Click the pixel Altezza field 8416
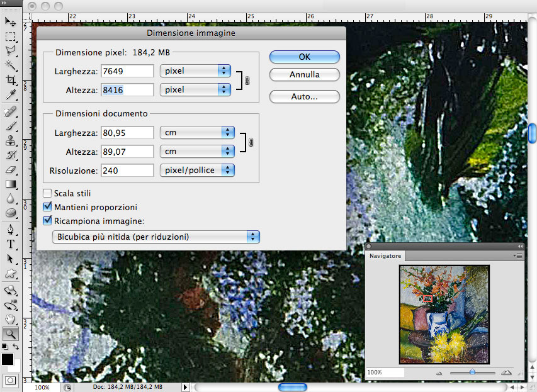The image size is (537, 392). tap(127, 90)
